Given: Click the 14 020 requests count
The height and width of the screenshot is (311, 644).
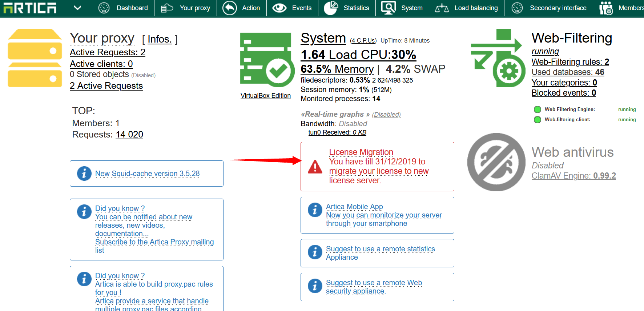Looking at the screenshot, I should (129, 135).
